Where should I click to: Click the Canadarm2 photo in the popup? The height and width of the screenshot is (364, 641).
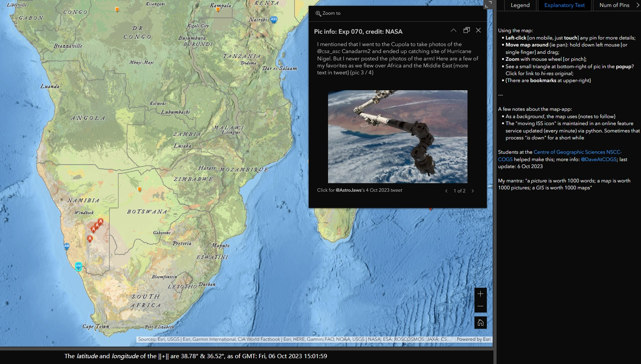(397, 136)
